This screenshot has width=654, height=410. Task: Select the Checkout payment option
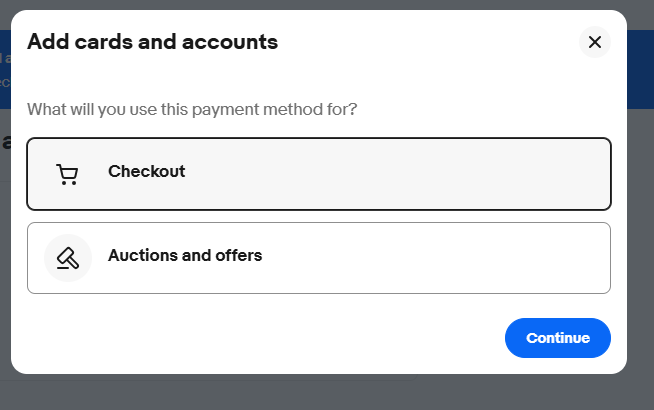coord(318,173)
